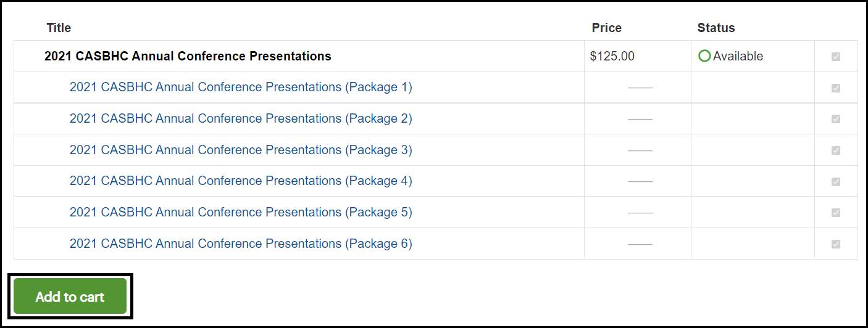Toggle the Package 2 row checkbox
The image size is (868, 328).
point(836,119)
